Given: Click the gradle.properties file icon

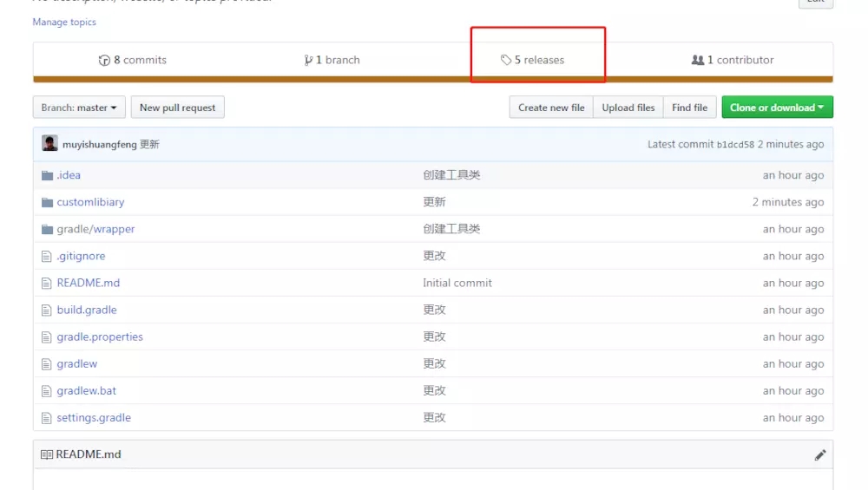Looking at the screenshot, I should pyautogui.click(x=47, y=337).
